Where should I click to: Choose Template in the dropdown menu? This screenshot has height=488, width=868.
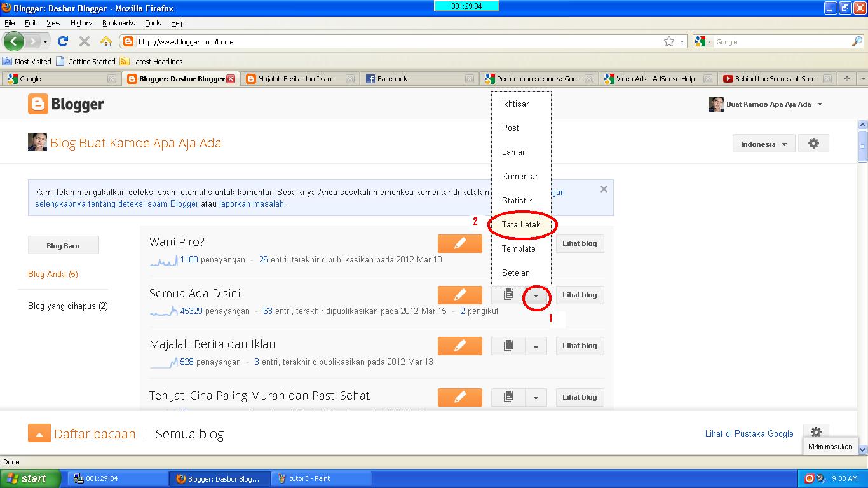click(521, 248)
